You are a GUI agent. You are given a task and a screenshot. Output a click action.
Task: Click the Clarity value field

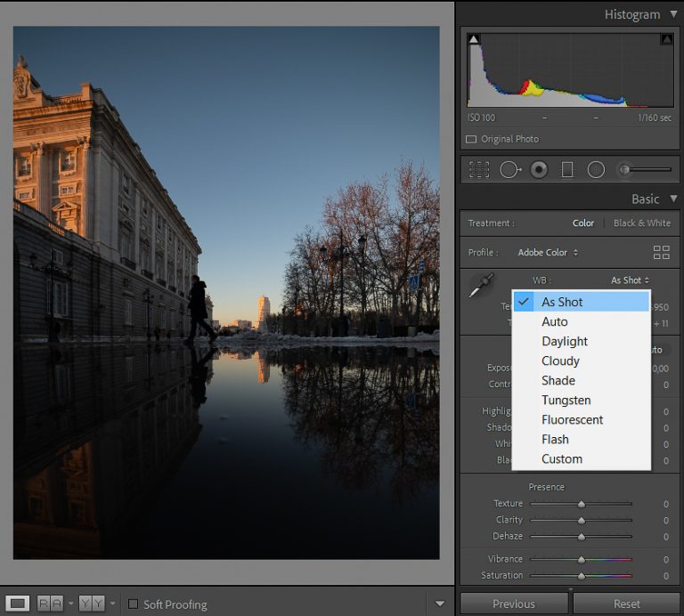click(665, 520)
